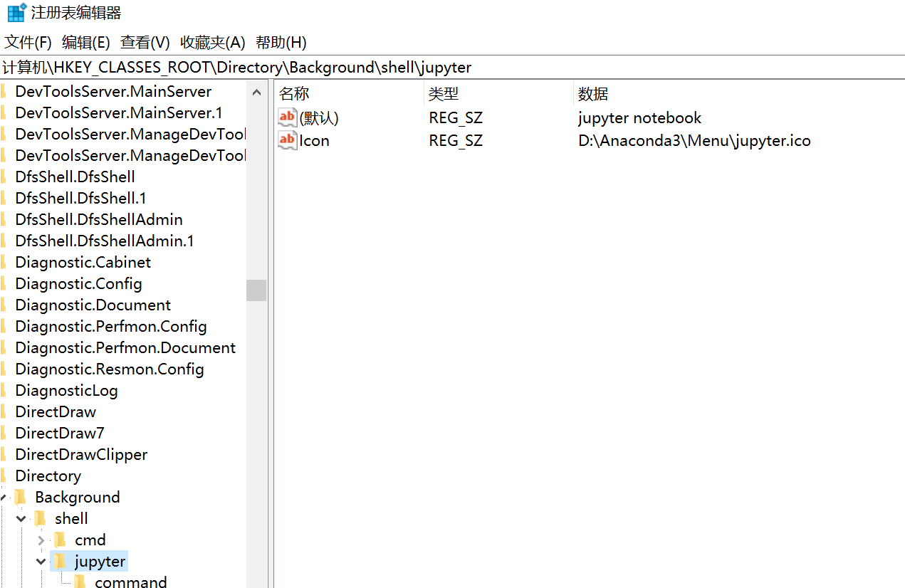This screenshot has height=588, width=905.
Task: Open the 查看(V) menu
Action: (x=145, y=42)
